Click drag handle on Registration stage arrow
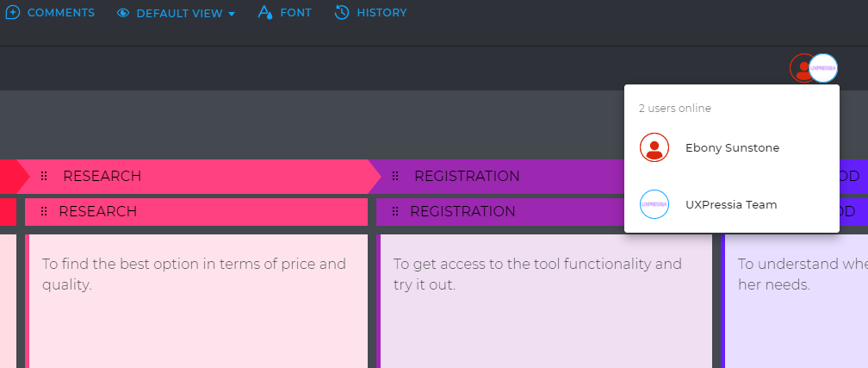Viewport: 868px width, 368px height. tap(395, 176)
